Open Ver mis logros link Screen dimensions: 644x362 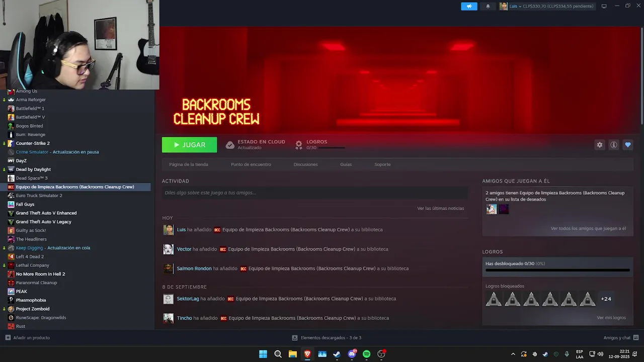611,318
